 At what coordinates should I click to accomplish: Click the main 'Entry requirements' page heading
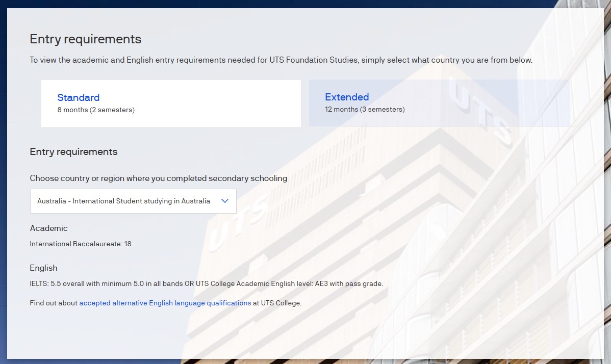[85, 39]
